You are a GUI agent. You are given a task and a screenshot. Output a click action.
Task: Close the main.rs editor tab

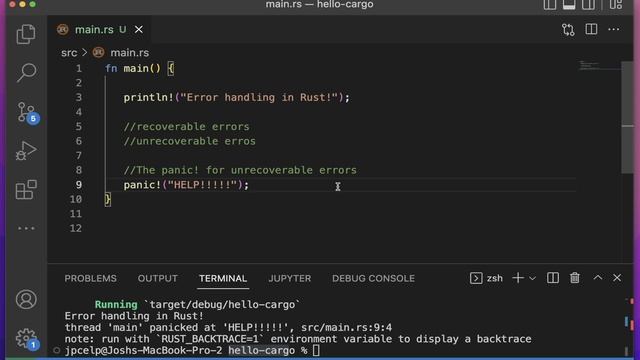[139, 29]
